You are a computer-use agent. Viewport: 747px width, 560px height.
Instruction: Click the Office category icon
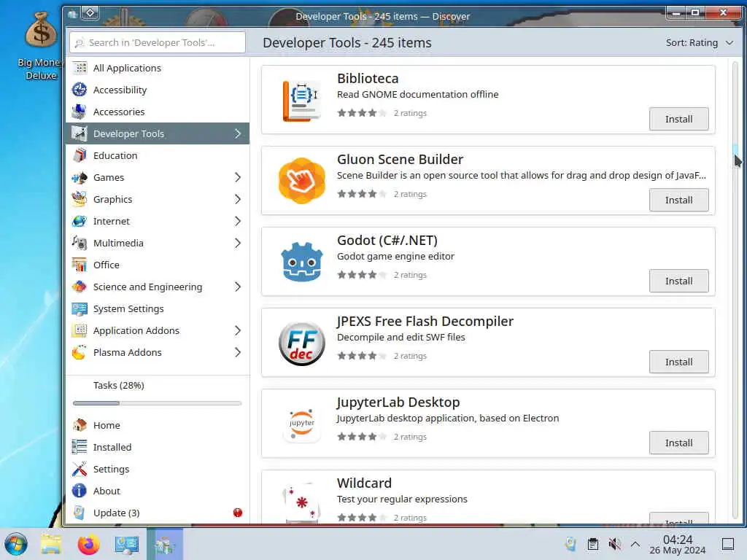click(80, 265)
